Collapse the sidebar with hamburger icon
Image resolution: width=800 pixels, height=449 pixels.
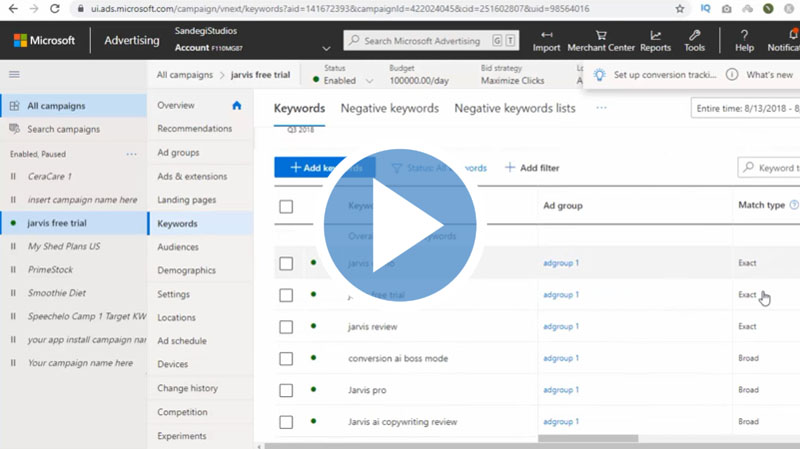14,74
